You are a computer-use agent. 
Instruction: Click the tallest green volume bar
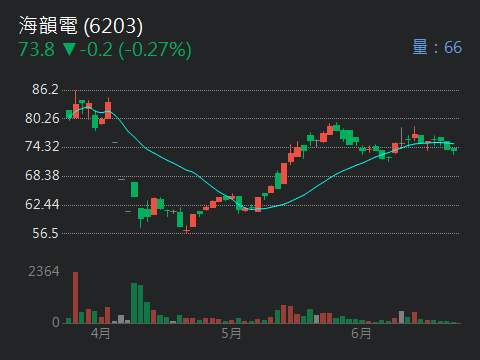(x=134, y=303)
